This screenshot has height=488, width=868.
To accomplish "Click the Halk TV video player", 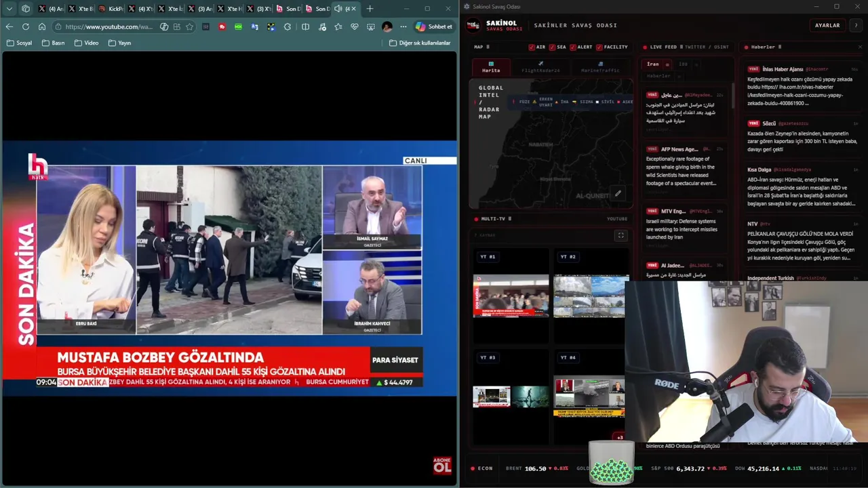I will coord(229,268).
